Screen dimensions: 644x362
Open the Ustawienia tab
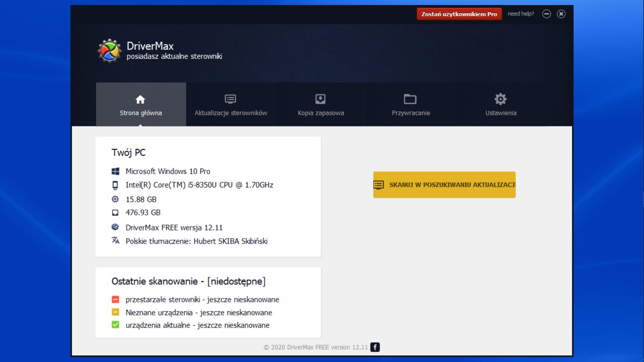[x=501, y=104]
